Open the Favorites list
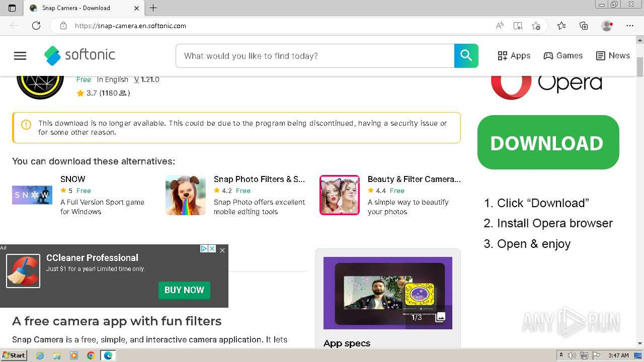The image size is (644, 362). point(561,26)
